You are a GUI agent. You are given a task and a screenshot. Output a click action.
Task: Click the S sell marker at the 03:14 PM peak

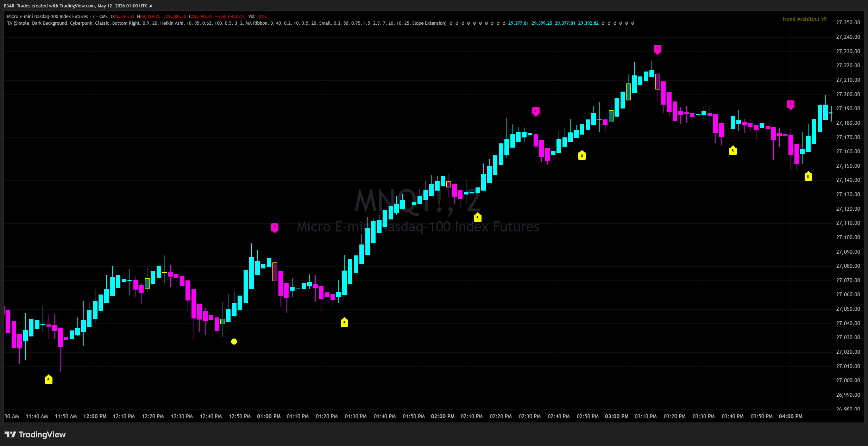tap(658, 49)
